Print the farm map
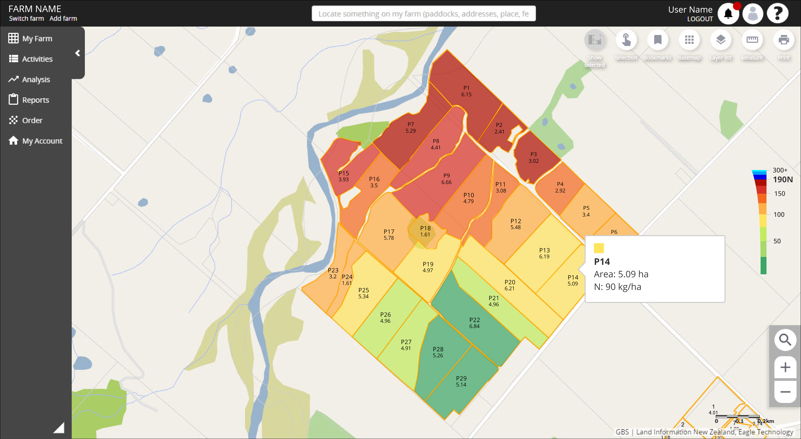Viewport: 801px width, 439px height. 784,41
